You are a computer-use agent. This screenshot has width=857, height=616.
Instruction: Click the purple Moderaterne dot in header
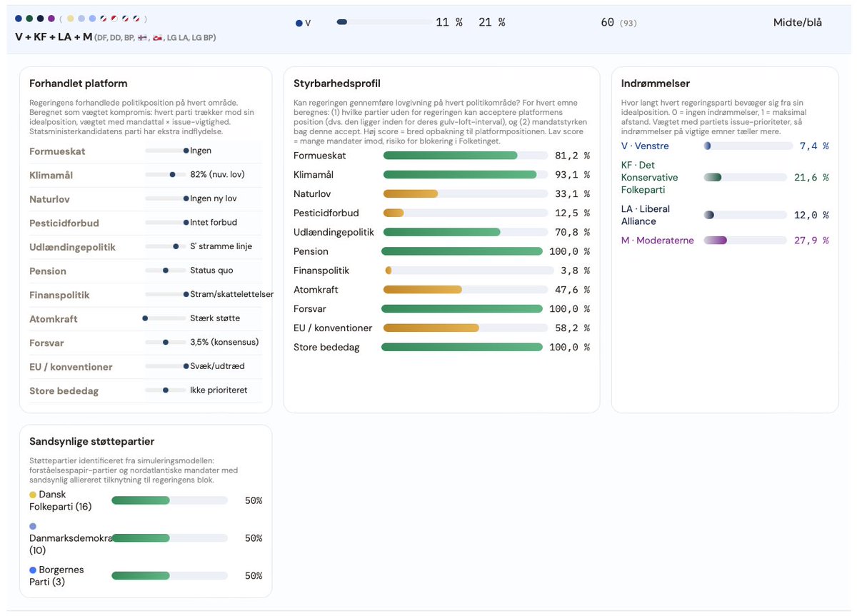51,19
